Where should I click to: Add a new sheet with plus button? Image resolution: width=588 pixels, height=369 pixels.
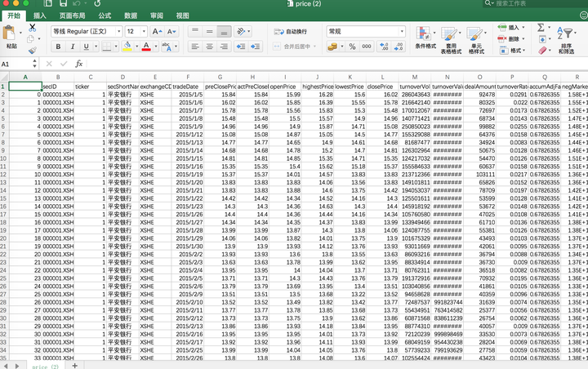pos(74,365)
